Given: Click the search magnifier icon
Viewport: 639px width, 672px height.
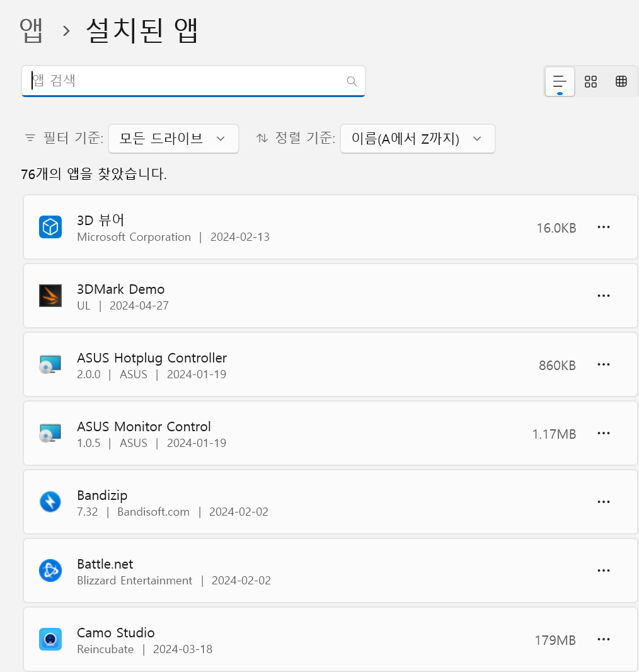Looking at the screenshot, I should click(x=352, y=81).
